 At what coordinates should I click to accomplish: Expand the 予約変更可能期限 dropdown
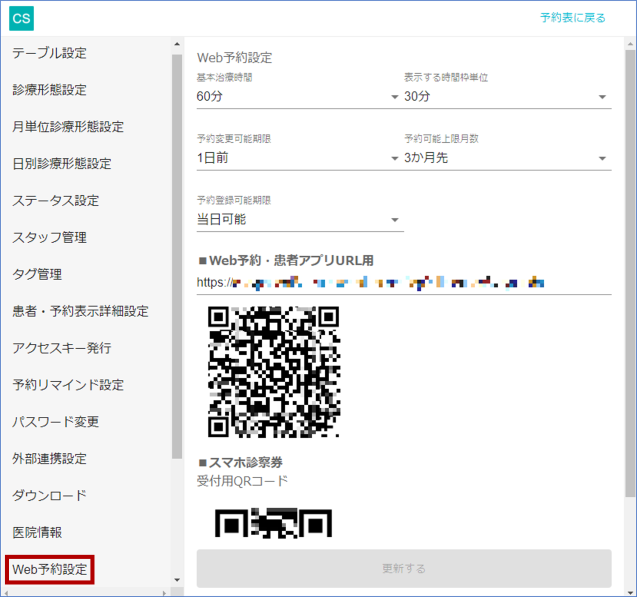pos(298,158)
